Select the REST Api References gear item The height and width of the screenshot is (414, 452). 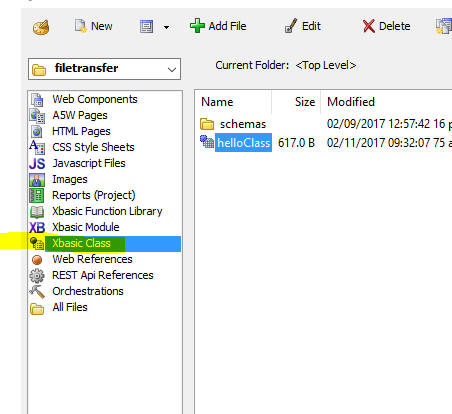(103, 275)
